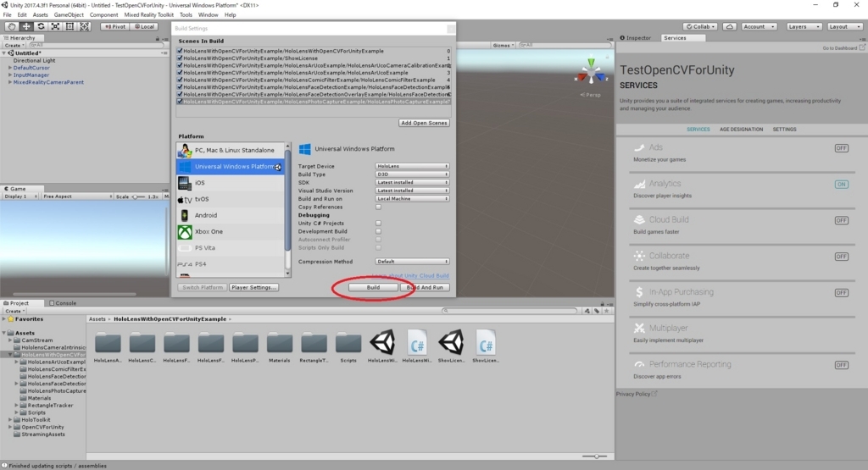Expand the HoloToolkit folder in Project tree

click(10, 420)
